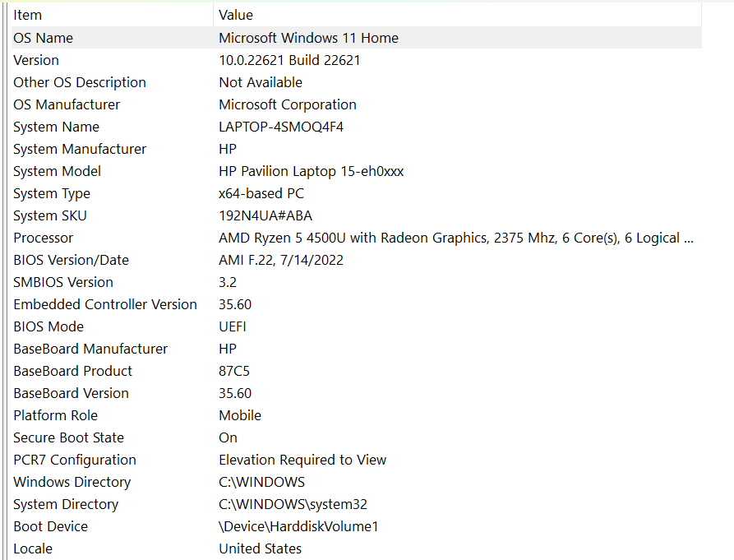734x560 pixels.
Task: Click the x64-based PC value
Action: pos(261,193)
